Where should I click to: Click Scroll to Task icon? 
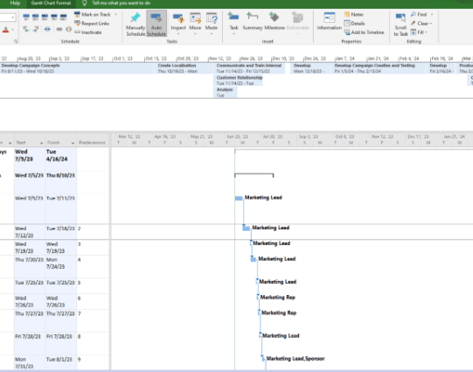pos(400,18)
